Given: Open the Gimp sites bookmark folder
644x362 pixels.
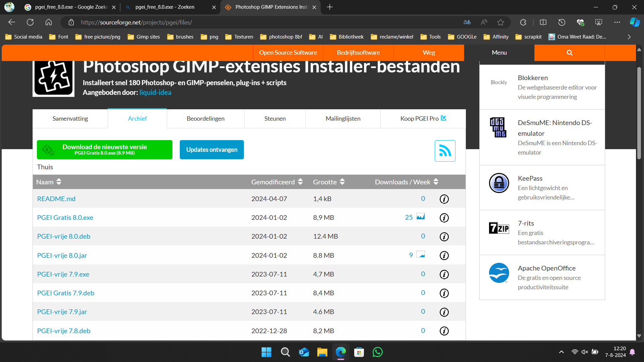Looking at the screenshot, I should (x=144, y=37).
